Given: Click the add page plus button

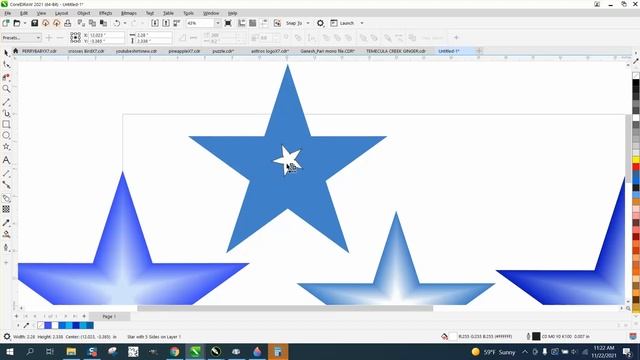Looking at the screenshot, I should point(84,316).
